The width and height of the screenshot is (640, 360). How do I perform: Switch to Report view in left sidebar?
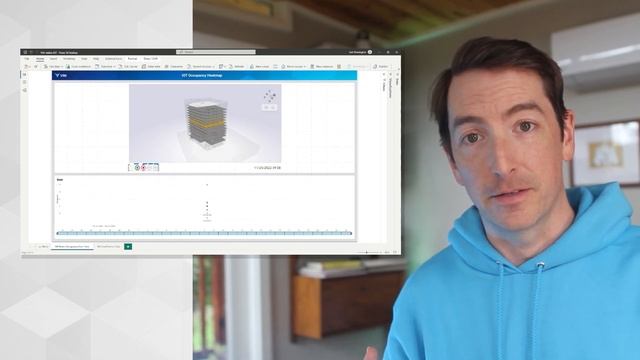[24, 75]
